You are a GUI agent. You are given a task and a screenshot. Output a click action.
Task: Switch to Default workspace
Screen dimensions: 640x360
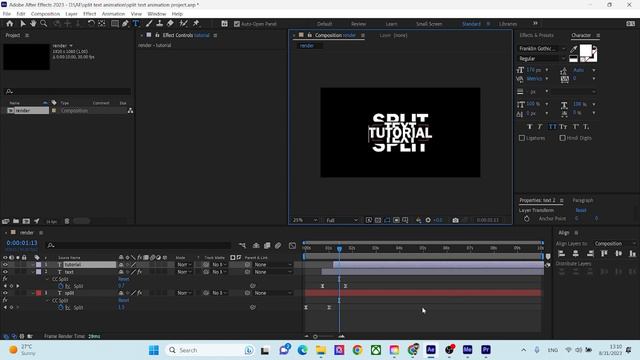pyautogui.click(x=324, y=24)
